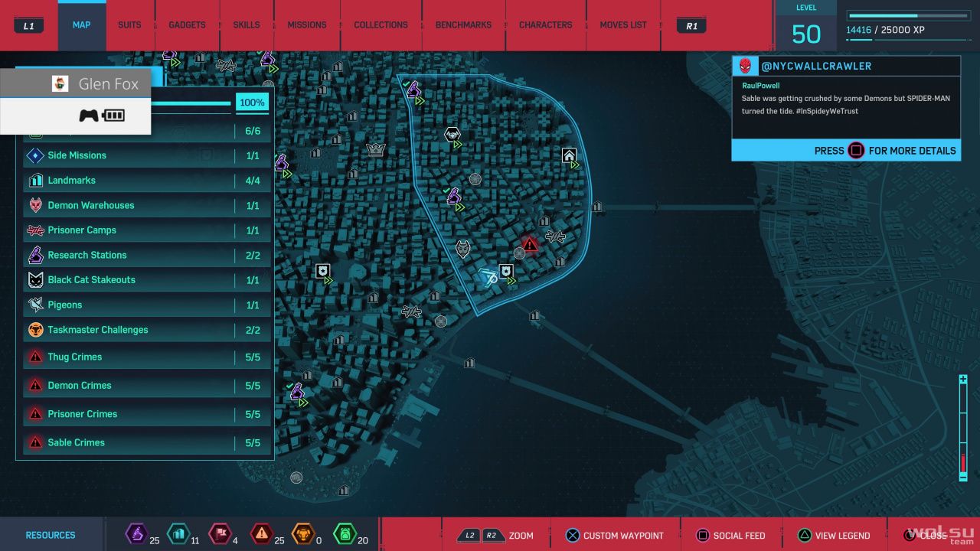Click the Landmarks building icon

(x=35, y=181)
